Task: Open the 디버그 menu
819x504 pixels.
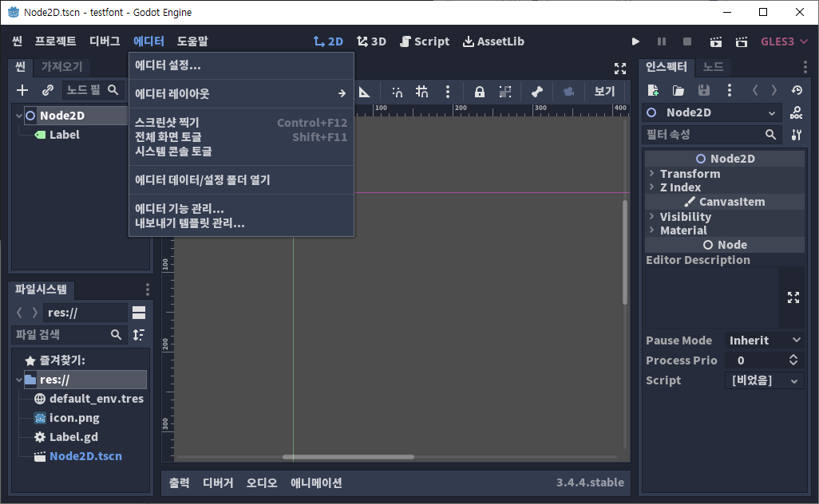Action: 105,41
